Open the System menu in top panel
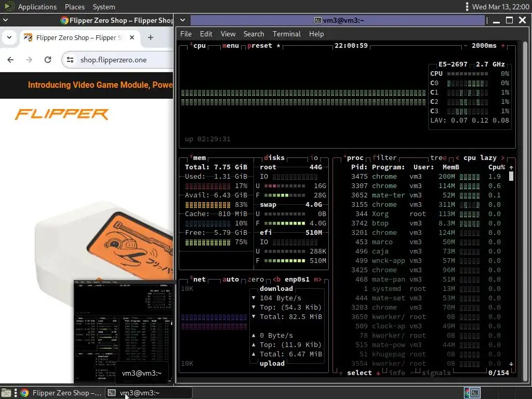The image size is (532, 399). pos(104,7)
